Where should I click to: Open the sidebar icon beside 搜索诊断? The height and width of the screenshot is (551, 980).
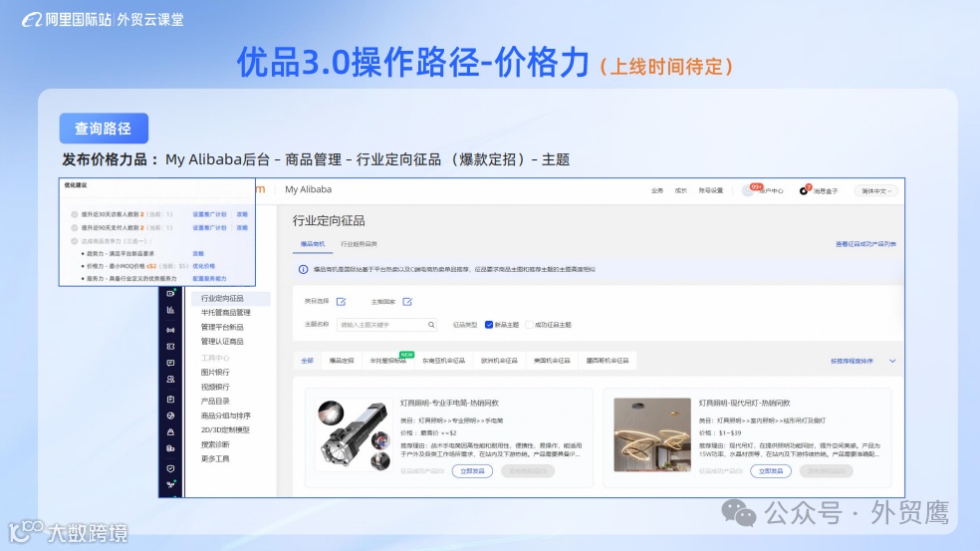pyautogui.click(x=170, y=448)
